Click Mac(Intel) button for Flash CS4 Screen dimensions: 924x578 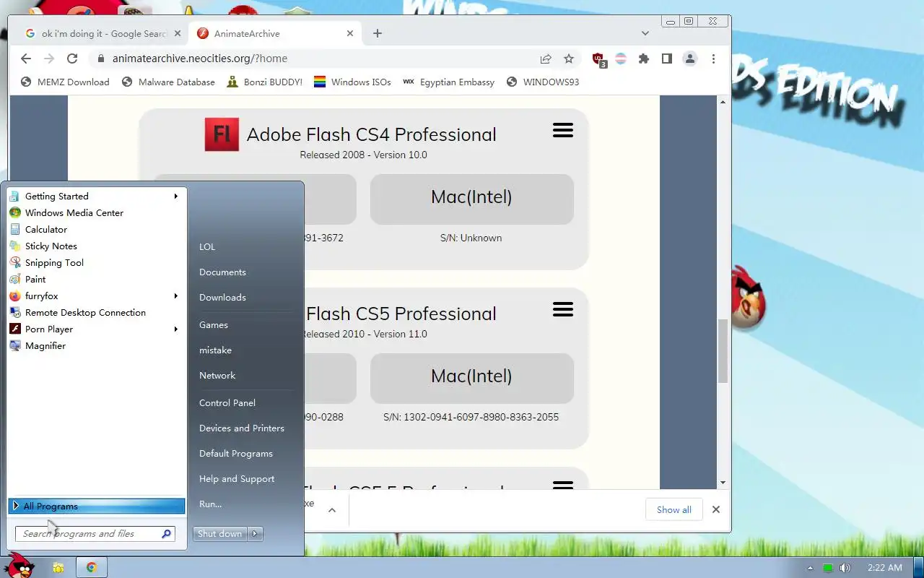[471, 199]
